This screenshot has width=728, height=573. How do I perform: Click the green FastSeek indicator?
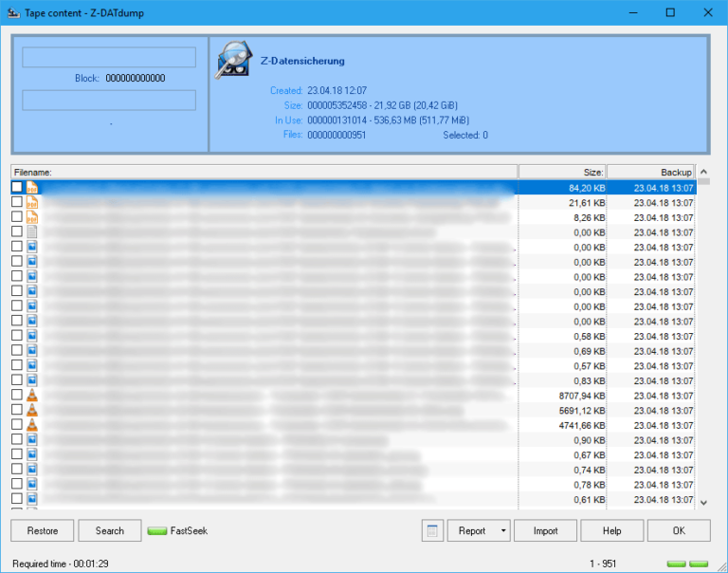pyautogui.click(x=157, y=531)
